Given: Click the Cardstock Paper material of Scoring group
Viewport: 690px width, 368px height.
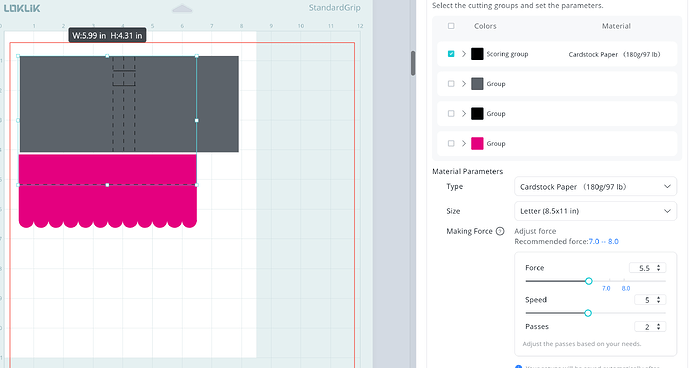Looking at the screenshot, I should pos(614,55).
